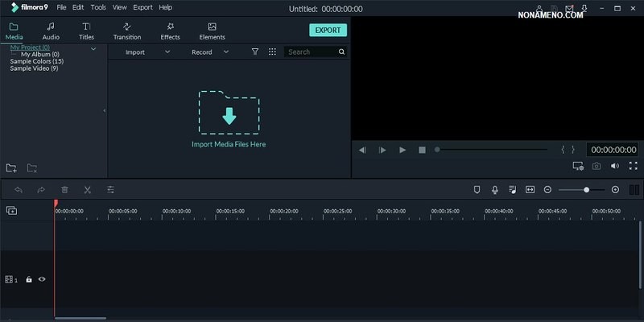Viewport: 644px width, 322px height.
Task: Click the EXPORT button
Action: pos(328,31)
